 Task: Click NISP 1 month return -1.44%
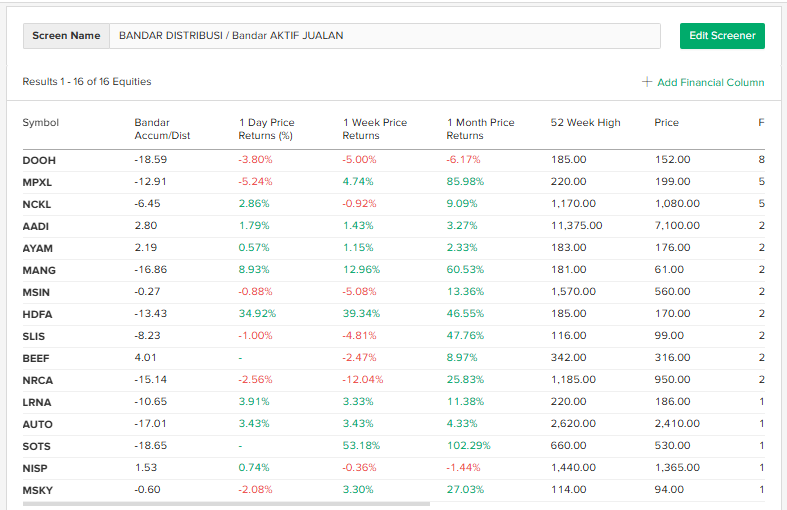coord(464,468)
